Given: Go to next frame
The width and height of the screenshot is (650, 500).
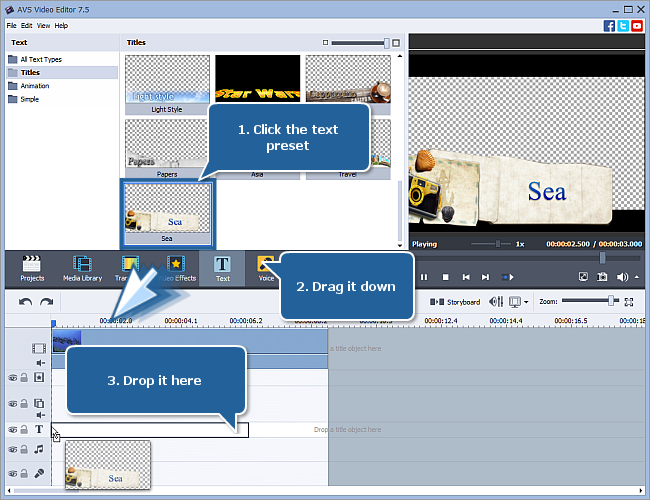Looking at the screenshot, I should (x=485, y=277).
